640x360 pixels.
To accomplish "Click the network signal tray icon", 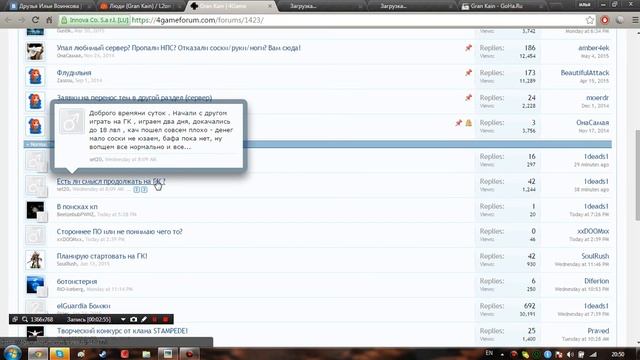I will (593, 354).
